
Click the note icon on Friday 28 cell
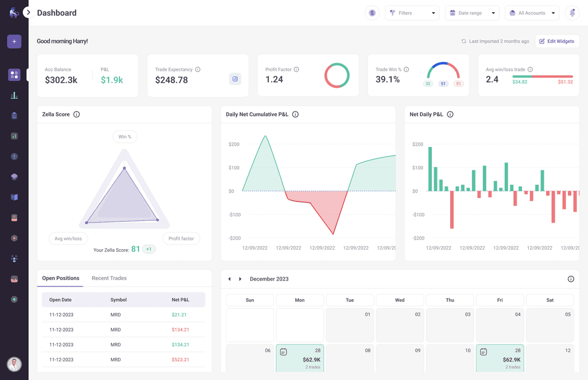click(x=483, y=352)
